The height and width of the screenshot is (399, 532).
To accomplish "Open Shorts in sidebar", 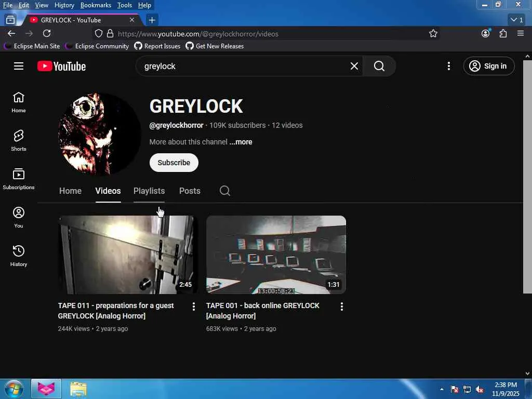I will [x=19, y=140].
